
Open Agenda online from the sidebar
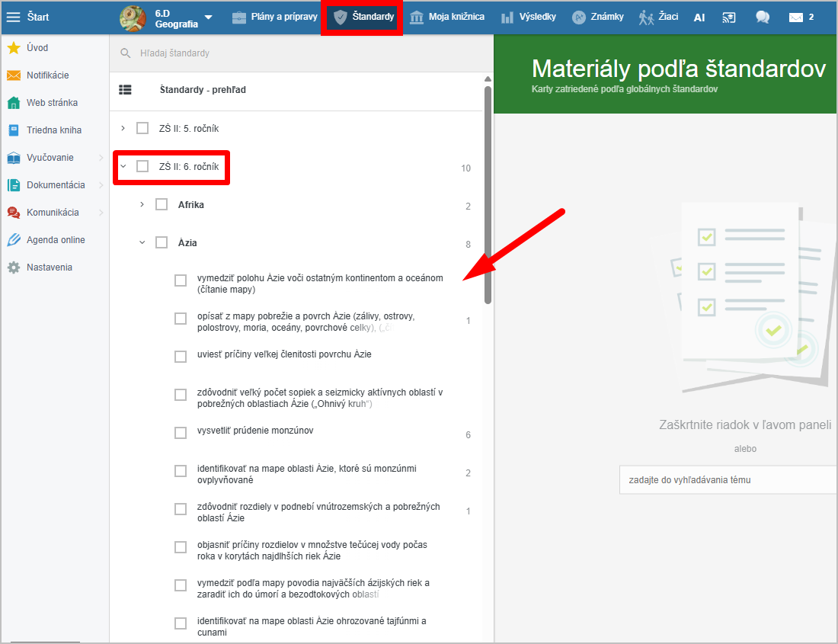pos(55,240)
